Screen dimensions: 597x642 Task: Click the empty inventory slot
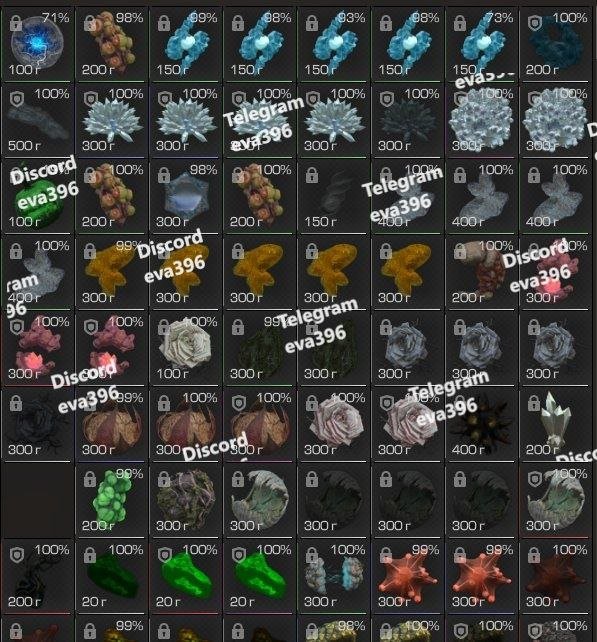pyautogui.click(x=37, y=500)
